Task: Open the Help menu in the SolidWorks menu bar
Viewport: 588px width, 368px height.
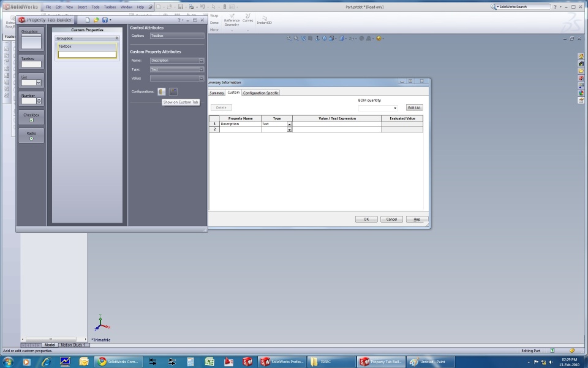Action: coord(140,7)
